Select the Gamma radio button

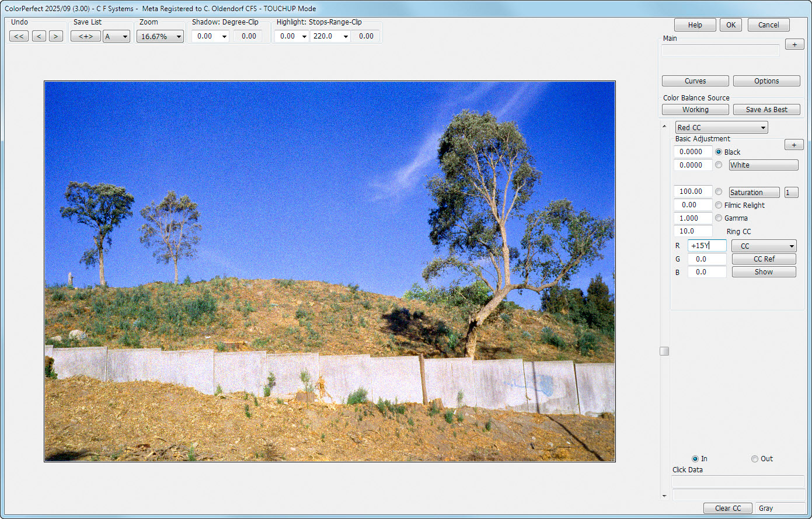[719, 218]
